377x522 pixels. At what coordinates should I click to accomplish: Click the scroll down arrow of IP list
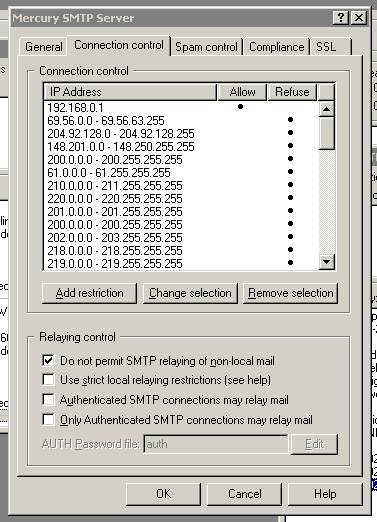point(327,262)
